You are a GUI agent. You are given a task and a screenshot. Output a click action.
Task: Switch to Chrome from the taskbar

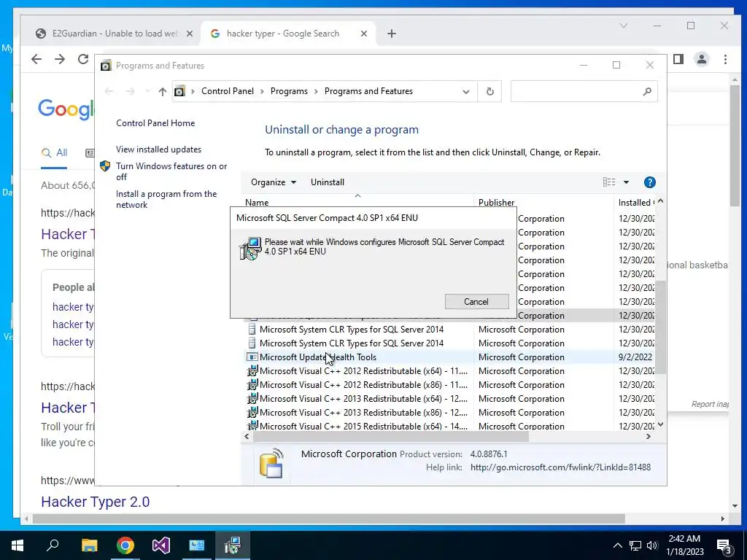tap(125, 545)
